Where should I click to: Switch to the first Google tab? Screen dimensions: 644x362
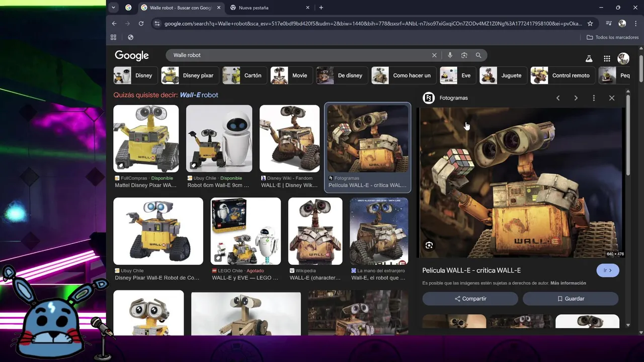point(128,8)
